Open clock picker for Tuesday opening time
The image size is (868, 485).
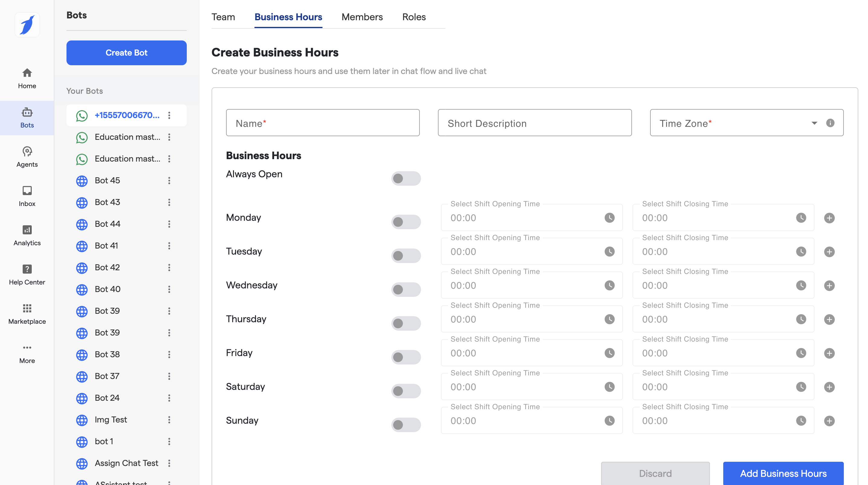tap(609, 252)
